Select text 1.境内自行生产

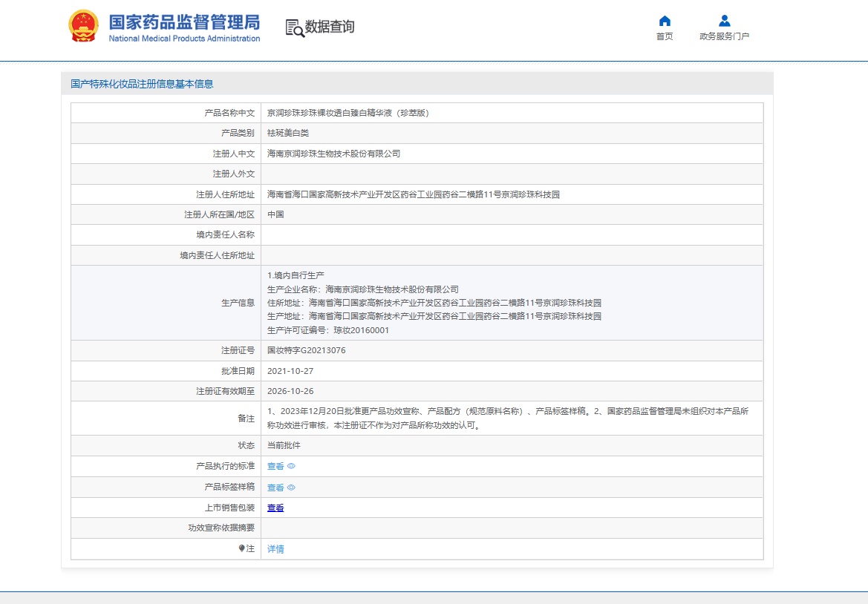pyautogui.click(x=296, y=275)
